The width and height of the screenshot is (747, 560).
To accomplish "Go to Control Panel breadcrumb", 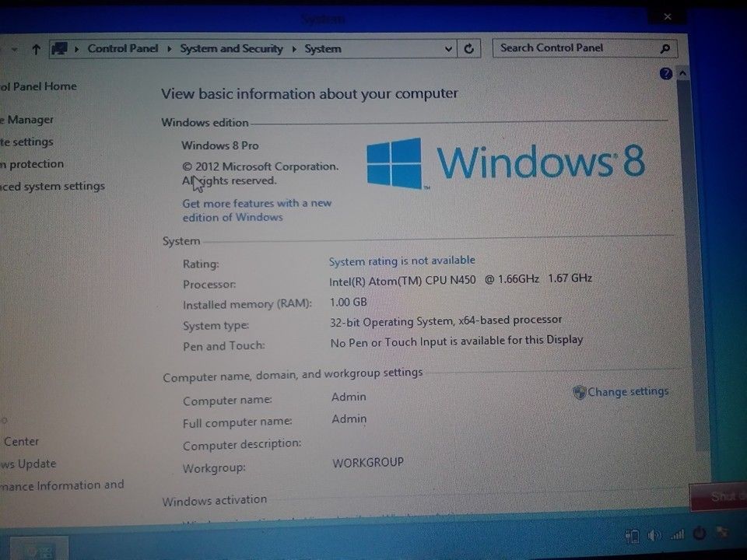I will [x=122, y=48].
